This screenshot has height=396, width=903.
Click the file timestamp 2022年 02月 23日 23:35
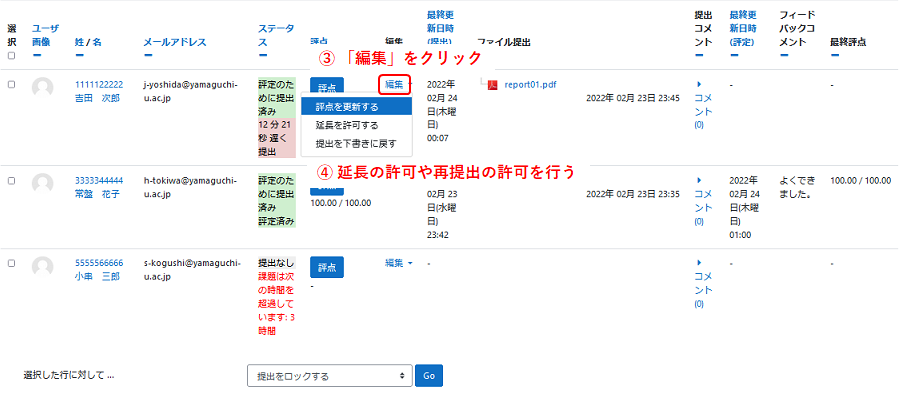tap(632, 194)
